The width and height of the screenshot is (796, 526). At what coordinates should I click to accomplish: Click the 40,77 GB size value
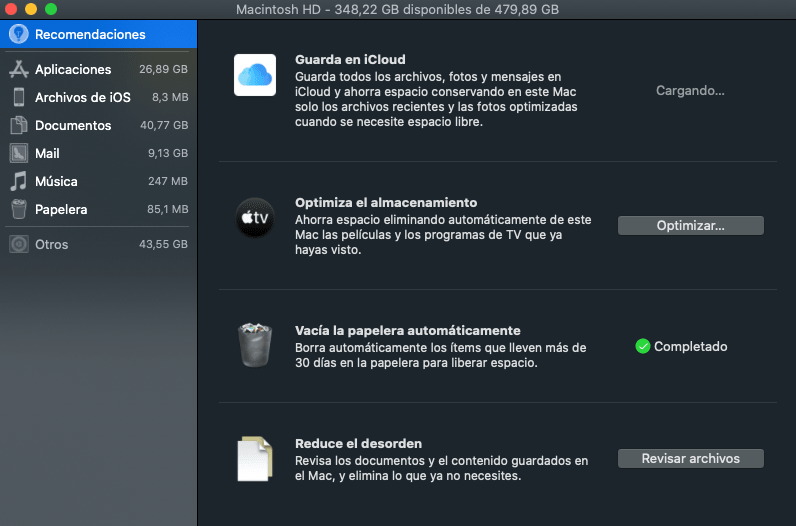tap(164, 125)
